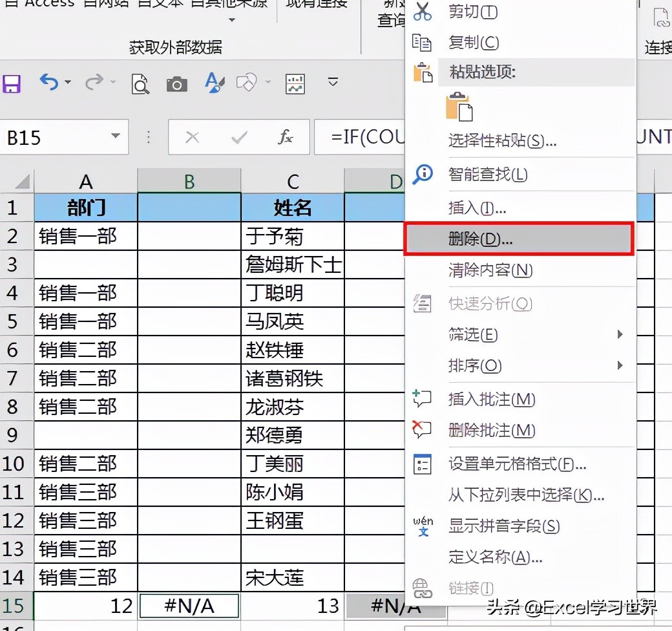Screen dimensions: 672x631
Task: Click cell containing 詹姆斯下士
Action: 293,264
